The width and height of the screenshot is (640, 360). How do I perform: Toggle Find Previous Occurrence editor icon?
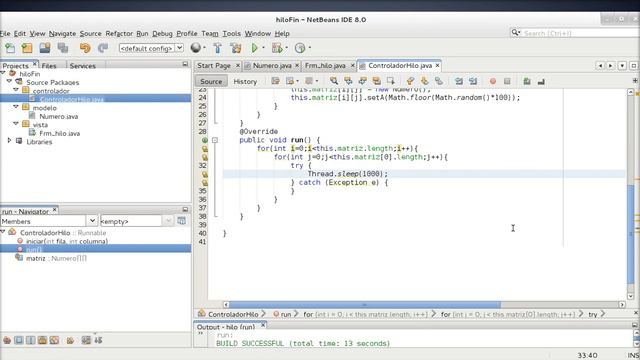(348, 81)
